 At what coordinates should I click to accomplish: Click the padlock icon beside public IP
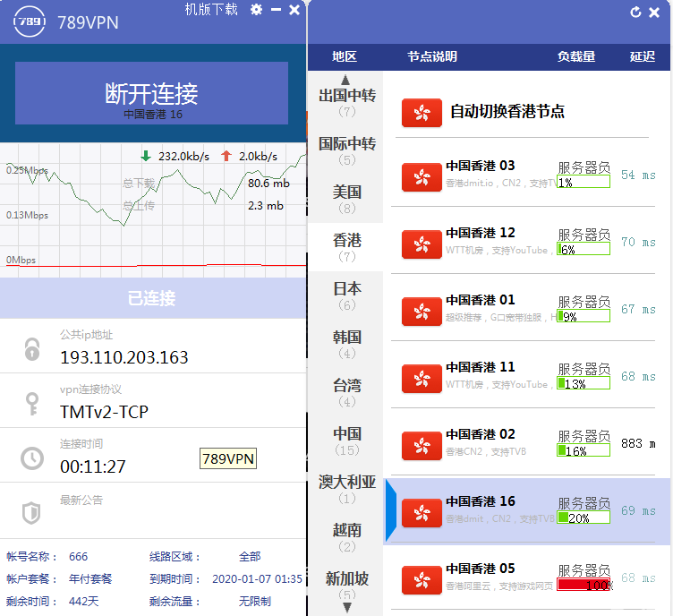[32, 348]
